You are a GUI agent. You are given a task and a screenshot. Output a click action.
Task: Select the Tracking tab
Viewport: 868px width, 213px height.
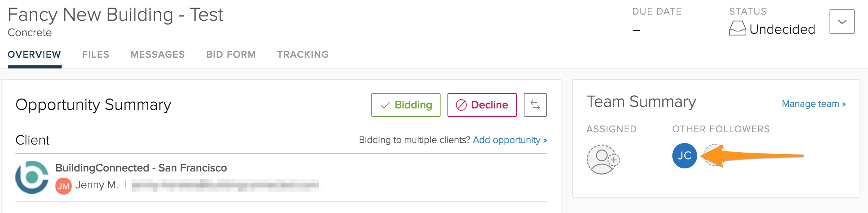303,55
